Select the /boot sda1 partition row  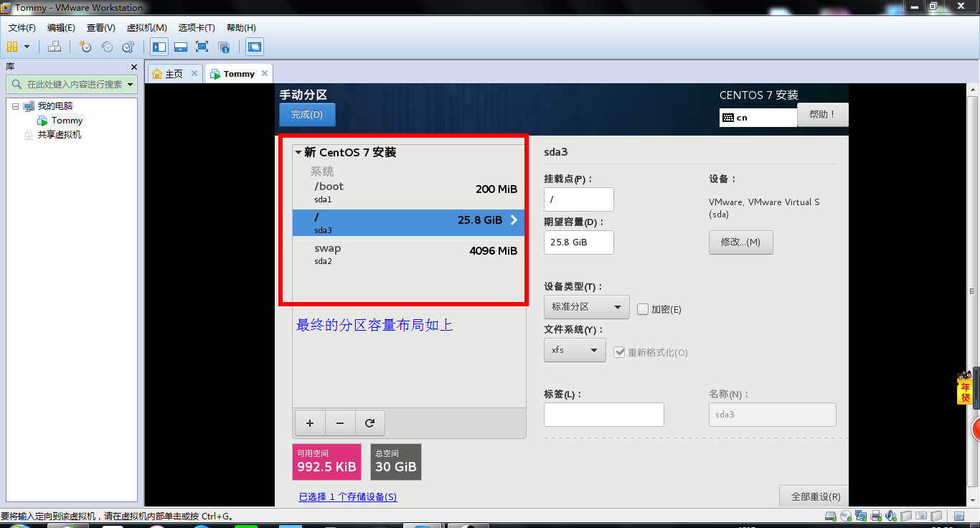pyautogui.click(x=409, y=192)
